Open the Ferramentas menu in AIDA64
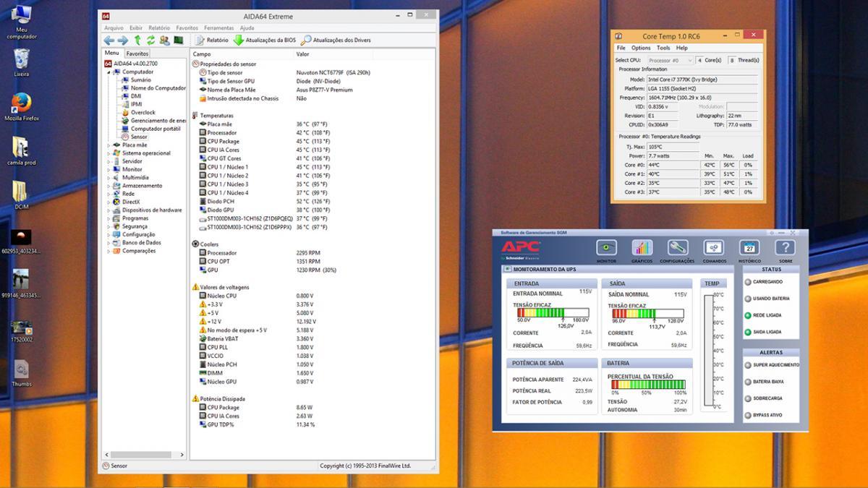The height and width of the screenshot is (488, 868). click(218, 28)
